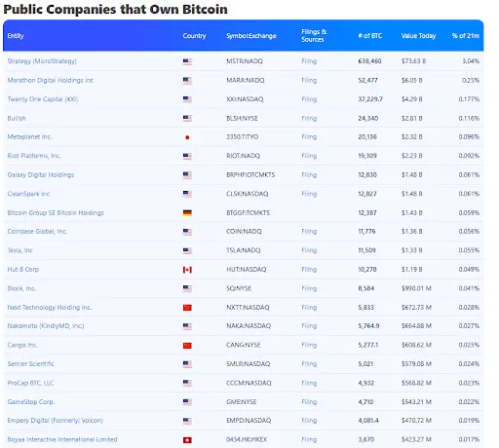Select the BTGGF:TCMKTS symbol cell
The height and width of the screenshot is (448, 499).
click(248, 212)
